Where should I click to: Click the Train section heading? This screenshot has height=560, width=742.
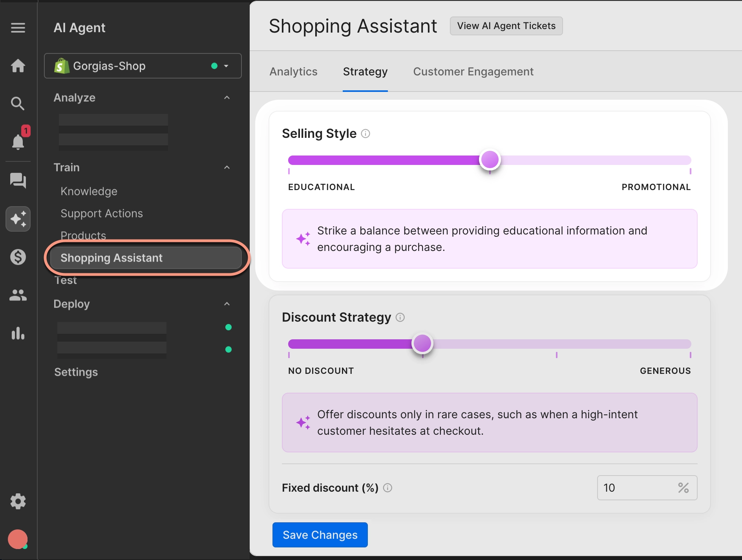point(67,167)
